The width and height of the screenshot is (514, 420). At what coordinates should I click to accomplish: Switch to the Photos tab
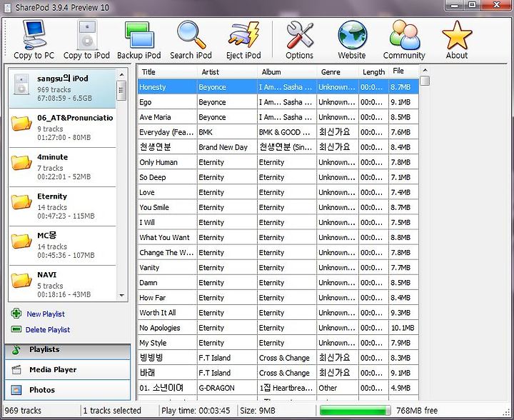[68, 390]
